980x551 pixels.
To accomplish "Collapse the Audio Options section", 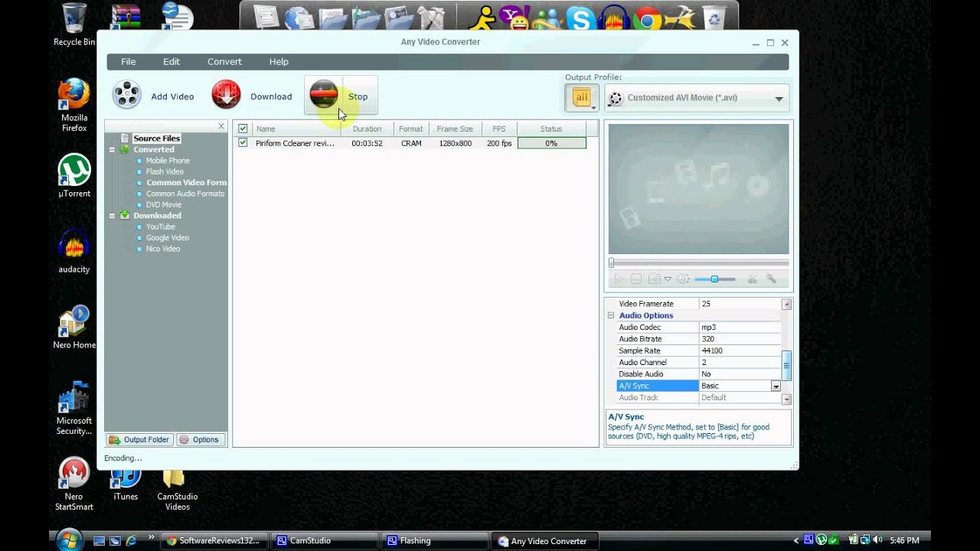I will click(611, 315).
